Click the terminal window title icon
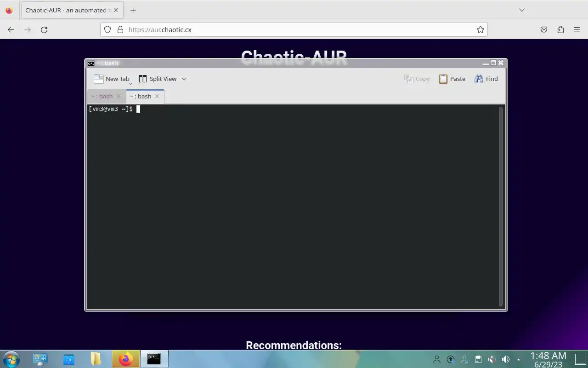 pyautogui.click(x=91, y=63)
